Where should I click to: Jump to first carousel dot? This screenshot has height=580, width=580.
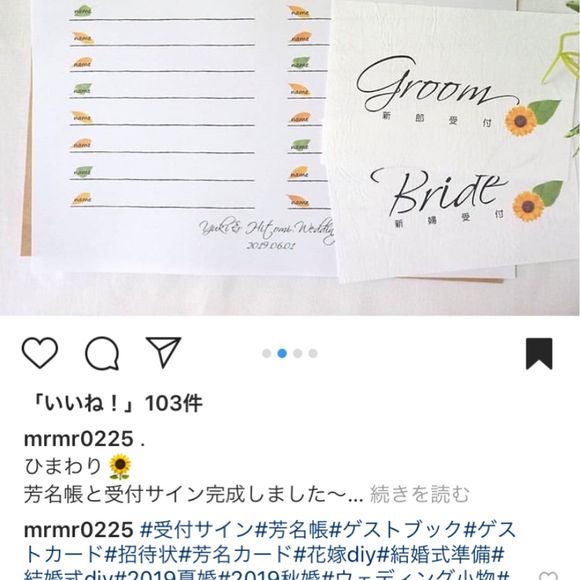pos(266,353)
